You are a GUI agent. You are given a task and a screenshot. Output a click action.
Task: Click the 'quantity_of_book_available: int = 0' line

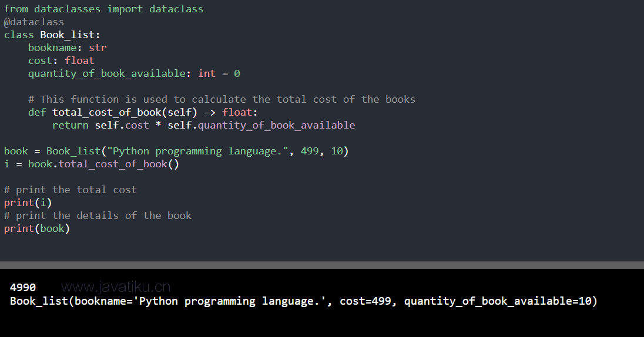(x=134, y=74)
